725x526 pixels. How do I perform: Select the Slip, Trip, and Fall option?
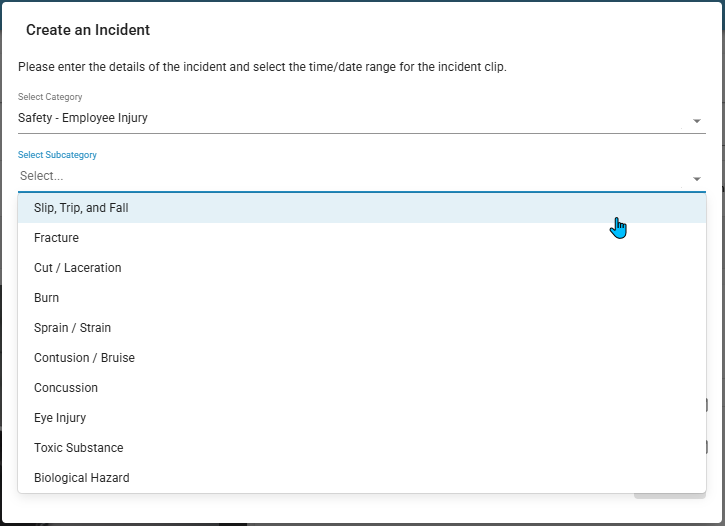click(x=362, y=208)
